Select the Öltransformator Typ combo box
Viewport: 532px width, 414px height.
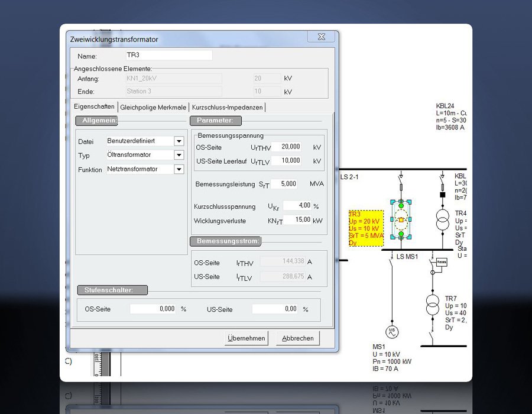tap(145, 155)
